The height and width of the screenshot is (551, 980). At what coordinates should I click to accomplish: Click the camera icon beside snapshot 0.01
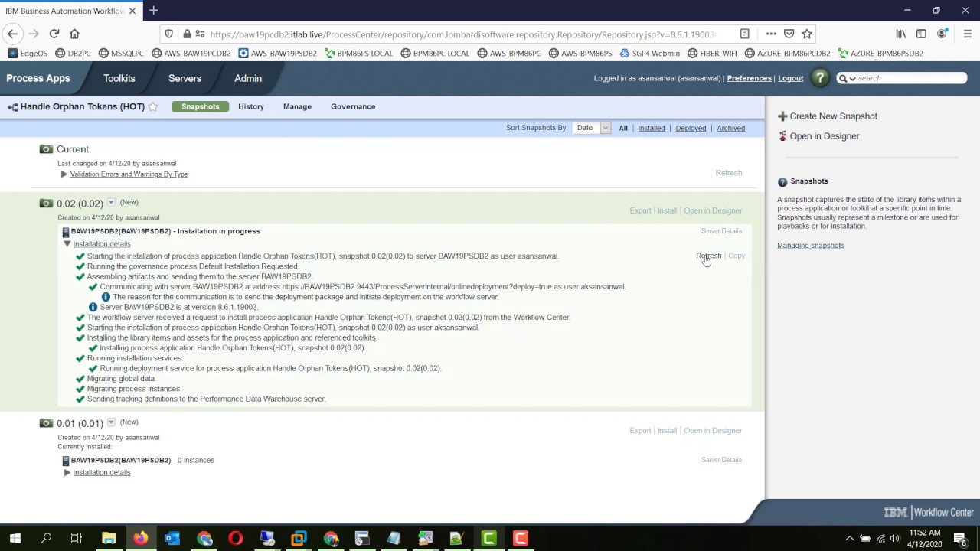click(x=46, y=423)
